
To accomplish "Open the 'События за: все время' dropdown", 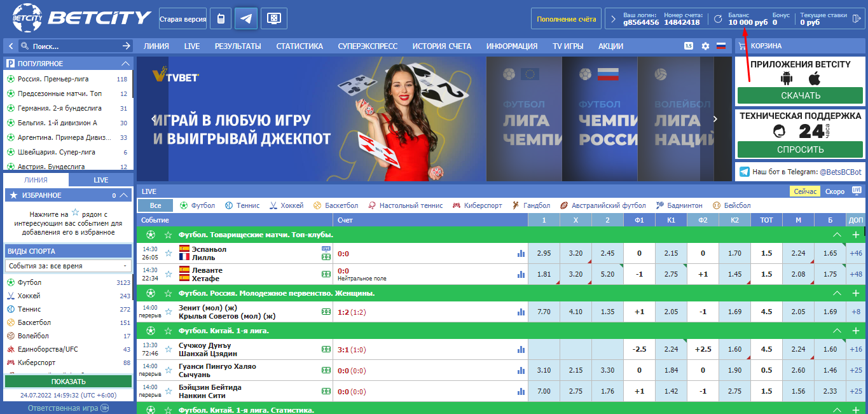I will coord(68,266).
